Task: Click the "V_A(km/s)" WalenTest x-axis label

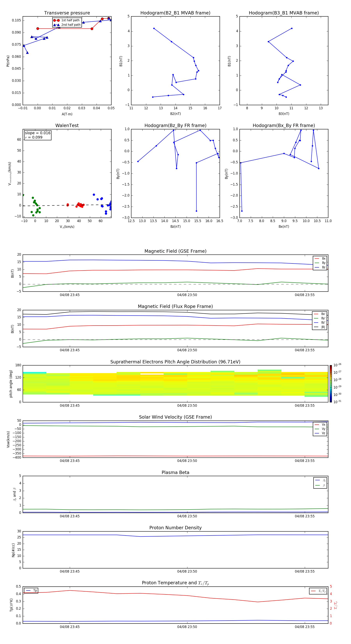Action: coord(67,227)
